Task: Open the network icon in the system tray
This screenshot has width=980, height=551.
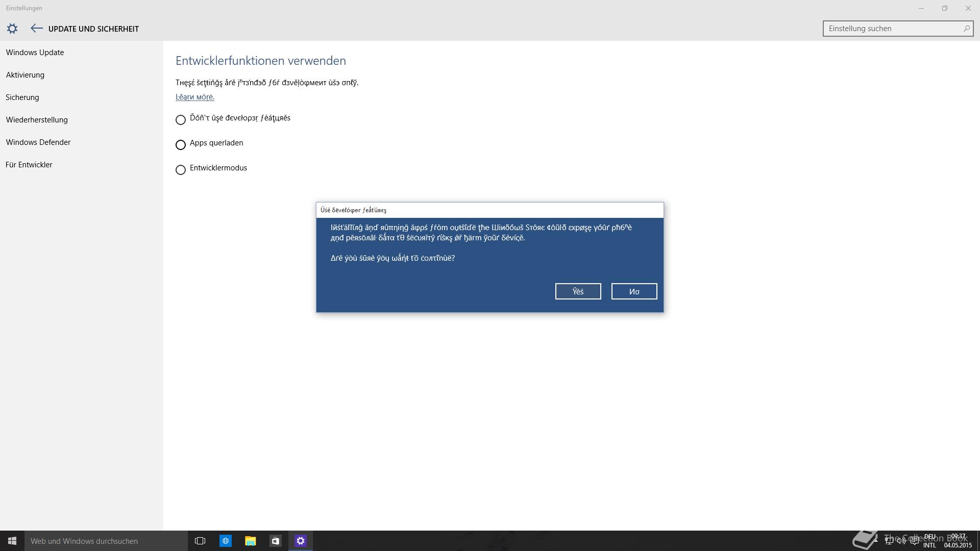Action: tap(889, 541)
